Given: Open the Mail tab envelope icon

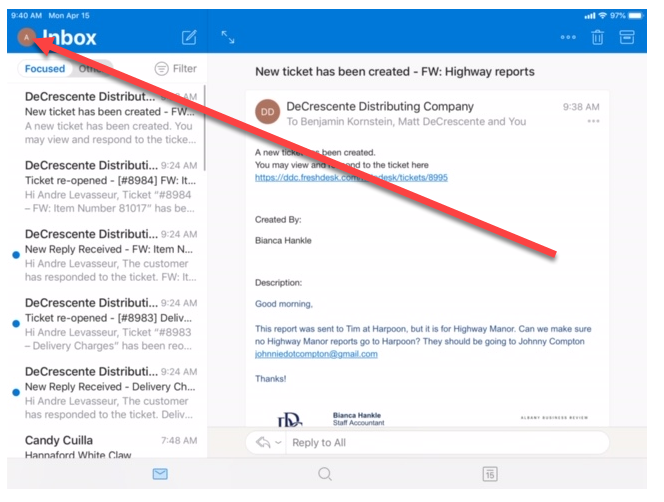Looking at the screenshot, I should pos(160,474).
